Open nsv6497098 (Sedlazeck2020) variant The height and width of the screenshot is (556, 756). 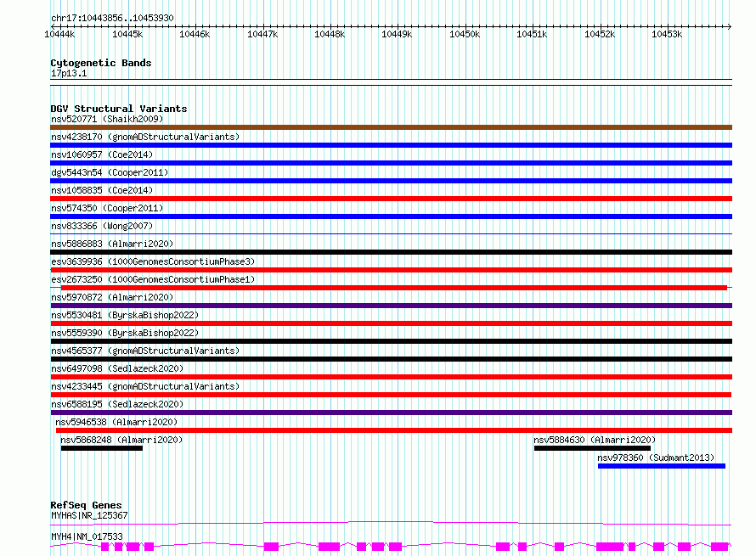coord(117,368)
